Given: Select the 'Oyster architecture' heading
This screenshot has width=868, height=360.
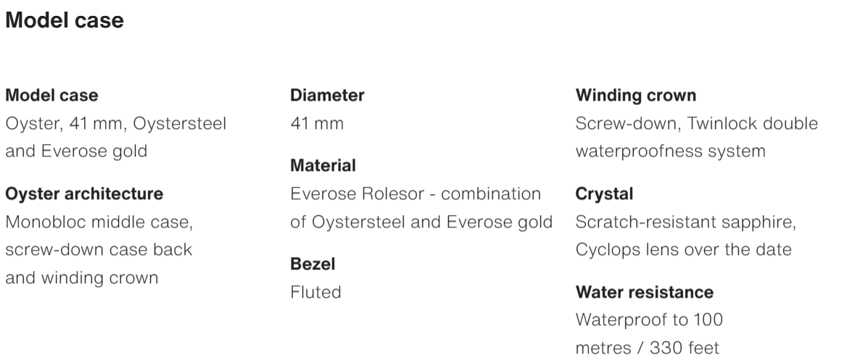Looking at the screenshot, I should coord(84,193).
